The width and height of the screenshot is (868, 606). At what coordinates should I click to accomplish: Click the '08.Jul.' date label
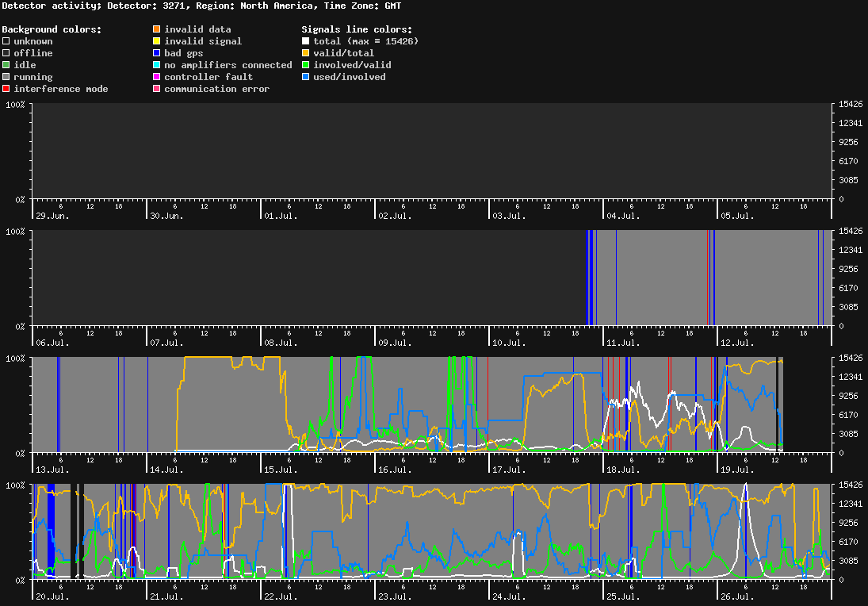click(281, 343)
